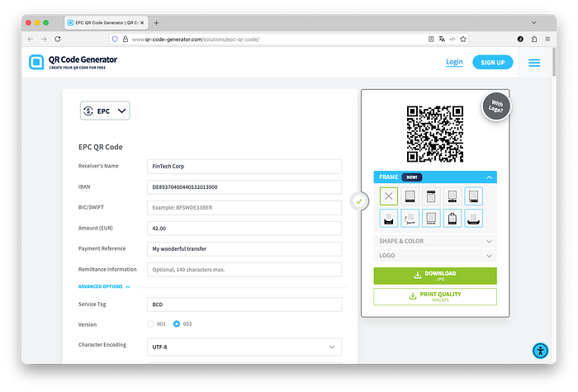Select the no-frame X option
Viewport: 578px width, 392px height.
[389, 196]
